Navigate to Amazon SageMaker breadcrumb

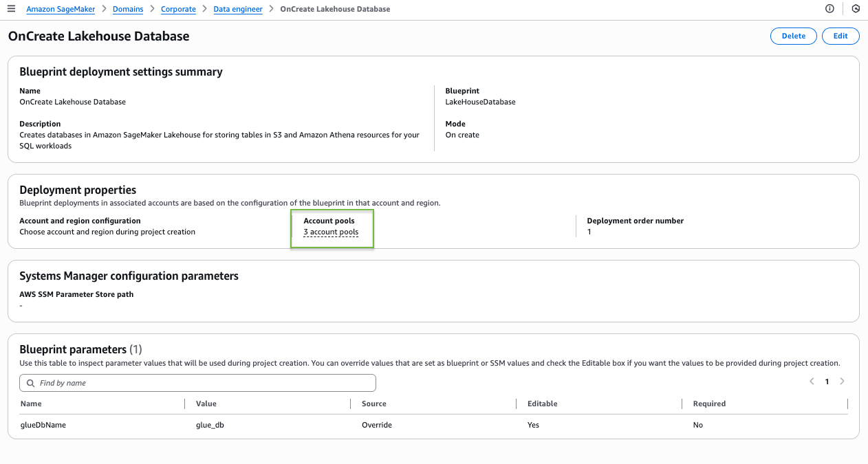tap(61, 9)
